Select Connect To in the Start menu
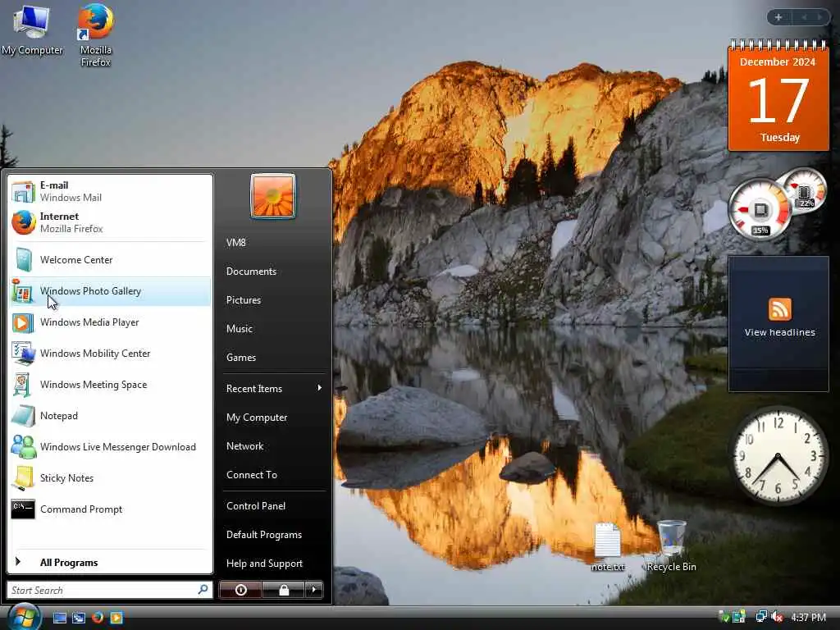The width and height of the screenshot is (840, 630). (251, 475)
